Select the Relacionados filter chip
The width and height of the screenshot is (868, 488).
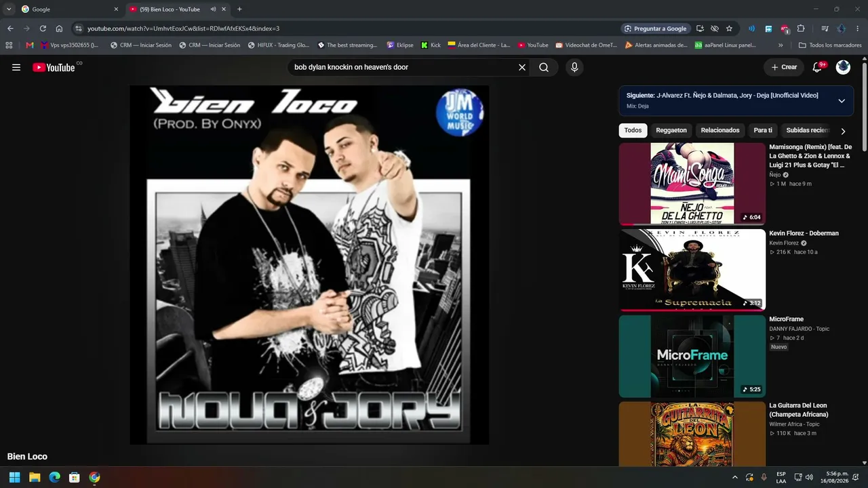pyautogui.click(x=720, y=130)
